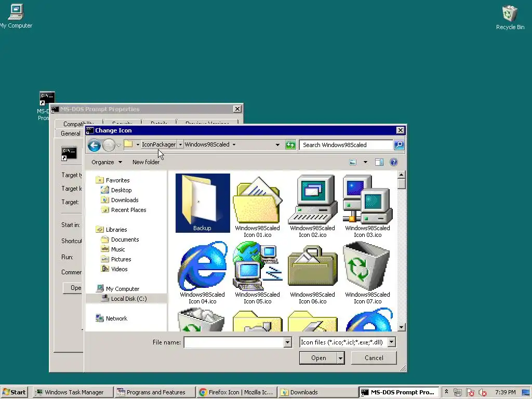Screen dimensions: 532x399
Task: Open the Organize menu
Action: (x=107, y=162)
